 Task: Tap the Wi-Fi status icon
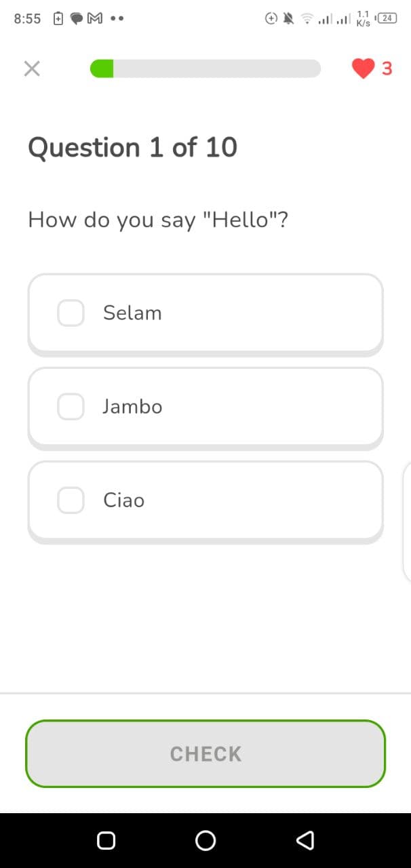tap(307, 18)
